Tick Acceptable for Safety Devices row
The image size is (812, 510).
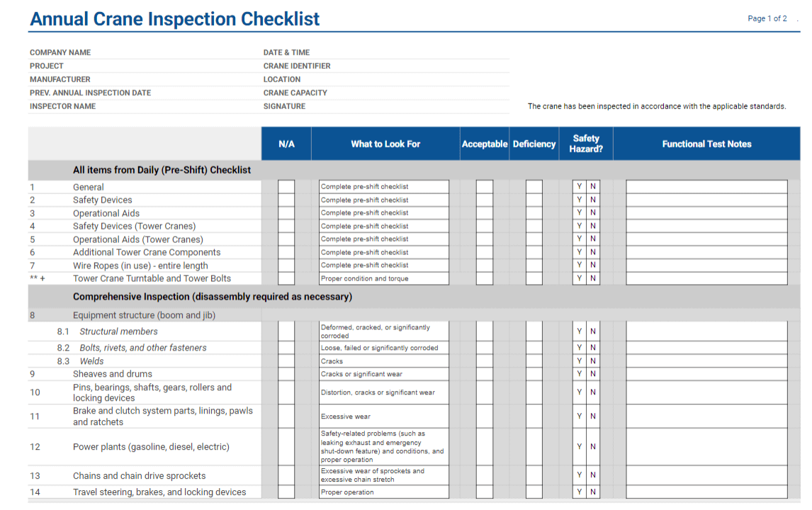tap(484, 200)
